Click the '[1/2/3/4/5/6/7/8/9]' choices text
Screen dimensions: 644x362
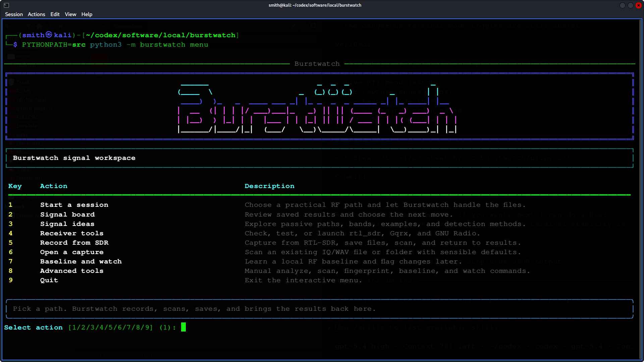click(x=111, y=327)
